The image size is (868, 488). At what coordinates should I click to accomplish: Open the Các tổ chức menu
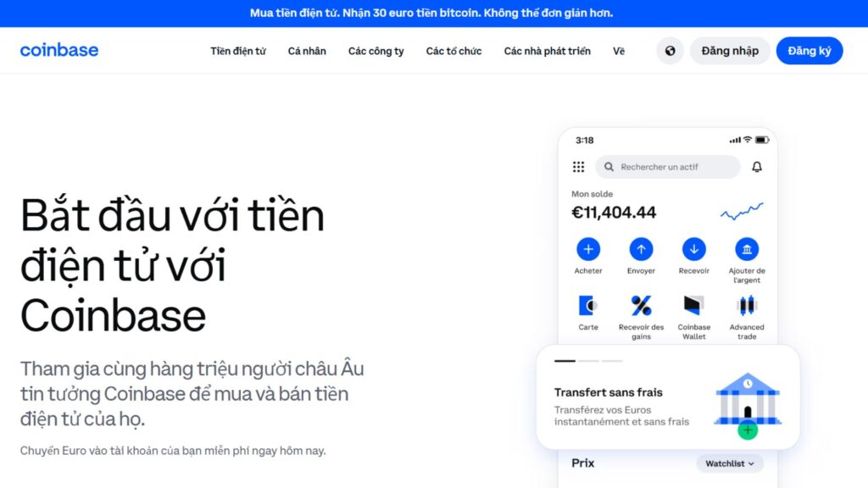point(454,51)
